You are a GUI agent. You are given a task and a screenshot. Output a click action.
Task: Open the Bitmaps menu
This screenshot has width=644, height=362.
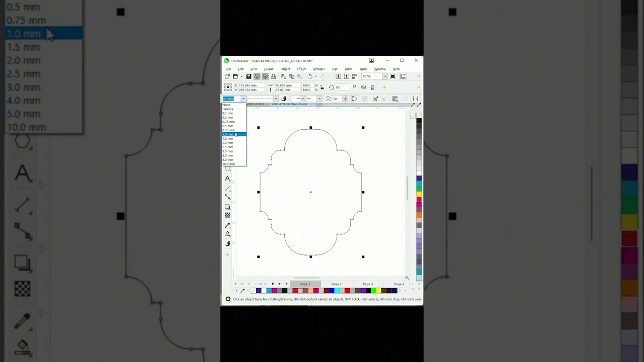click(x=319, y=69)
